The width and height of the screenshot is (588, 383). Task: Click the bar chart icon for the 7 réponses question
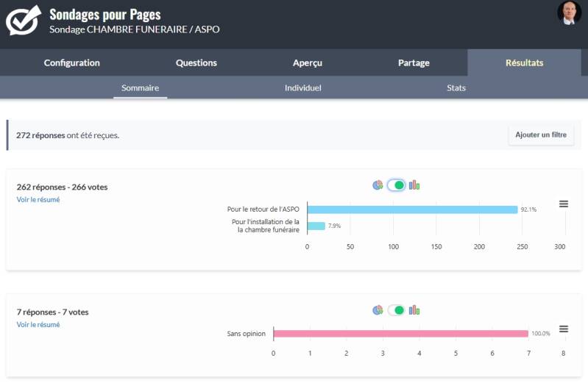pyautogui.click(x=414, y=310)
